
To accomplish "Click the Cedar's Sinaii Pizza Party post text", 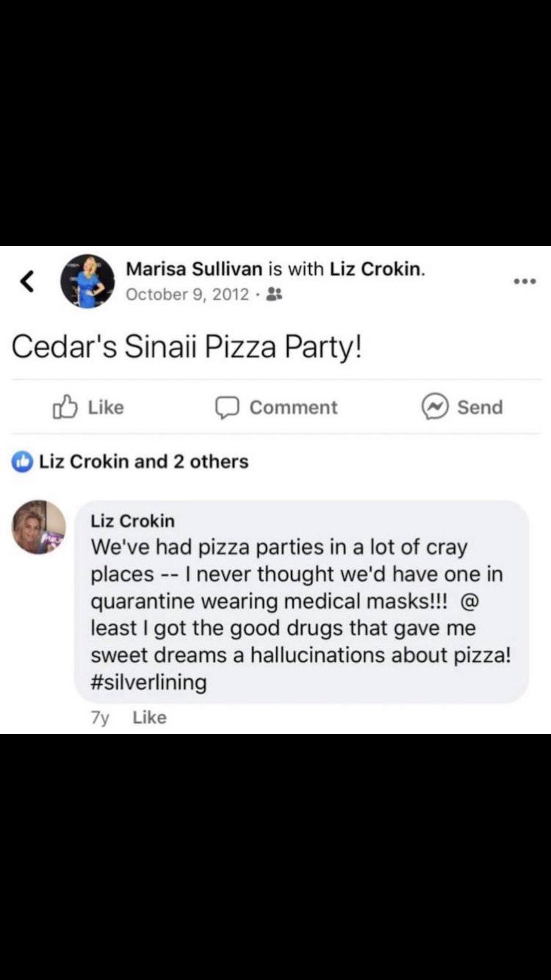I will click(x=187, y=347).
